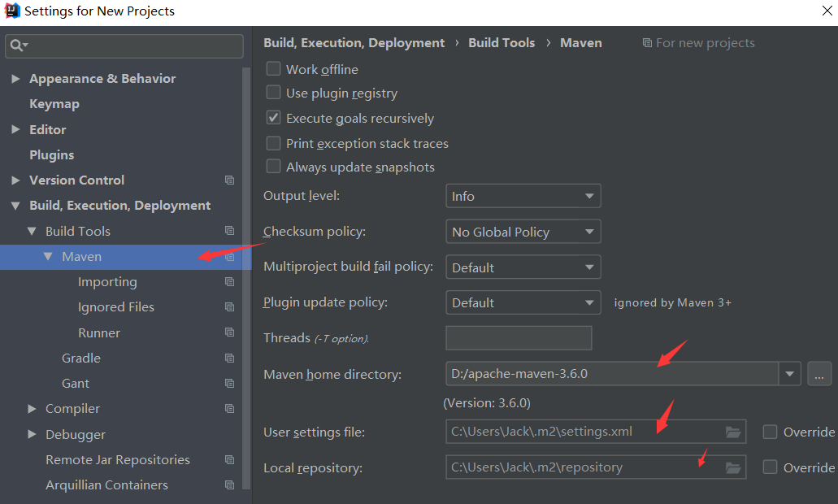Click Build, Execution, Deployment breadcrumb
The image size is (838, 504).
click(354, 43)
